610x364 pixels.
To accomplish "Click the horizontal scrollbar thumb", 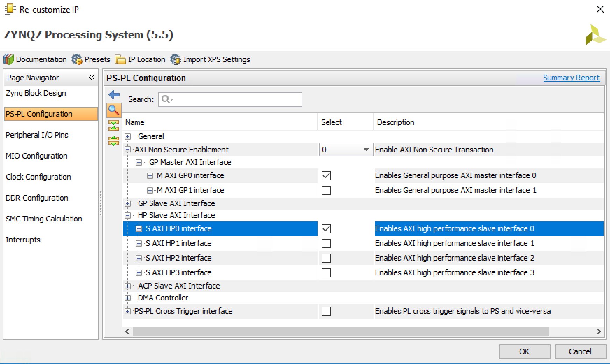I will tap(341, 332).
